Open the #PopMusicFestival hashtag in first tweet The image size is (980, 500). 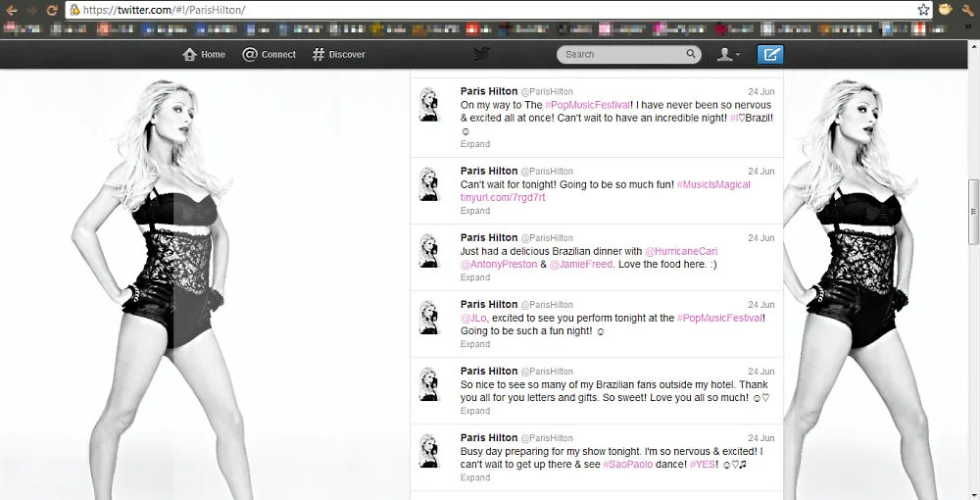(x=587, y=105)
